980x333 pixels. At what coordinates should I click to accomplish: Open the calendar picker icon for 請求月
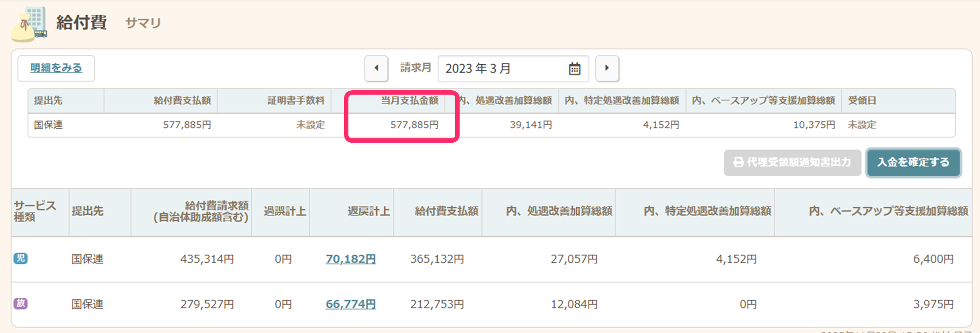pyautogui.click(x=574, y=69)
